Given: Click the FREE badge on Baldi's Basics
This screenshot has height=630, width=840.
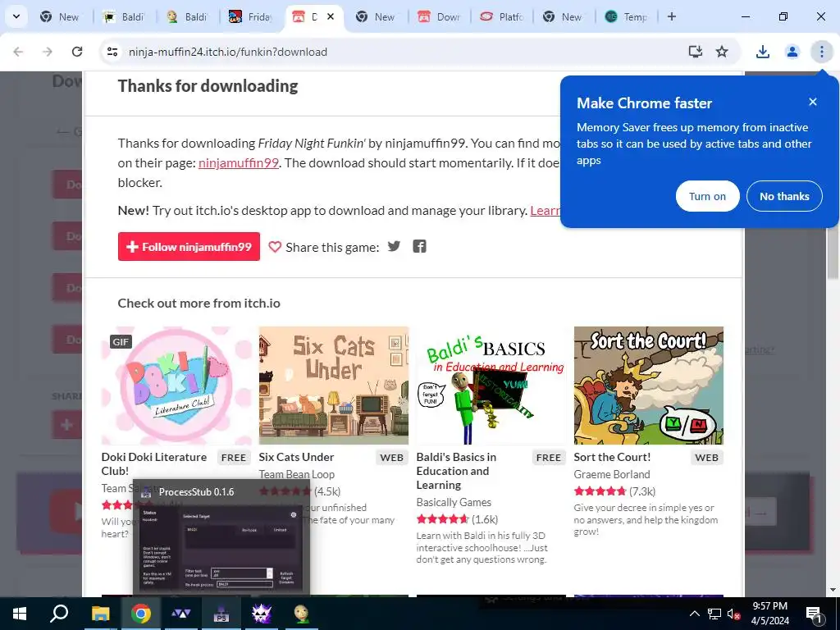Looking at the screenshot, I should [x=549, y=458].
